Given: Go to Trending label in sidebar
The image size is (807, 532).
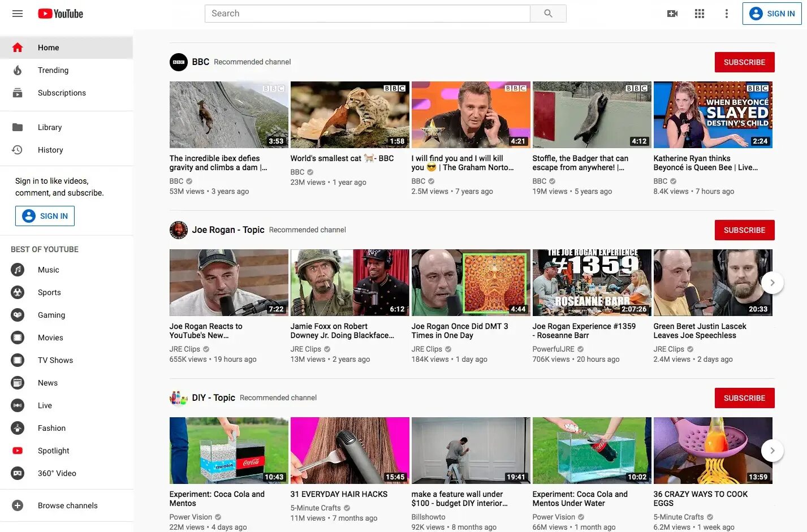Looking at the screenshot, I should [x=53, y=70].
